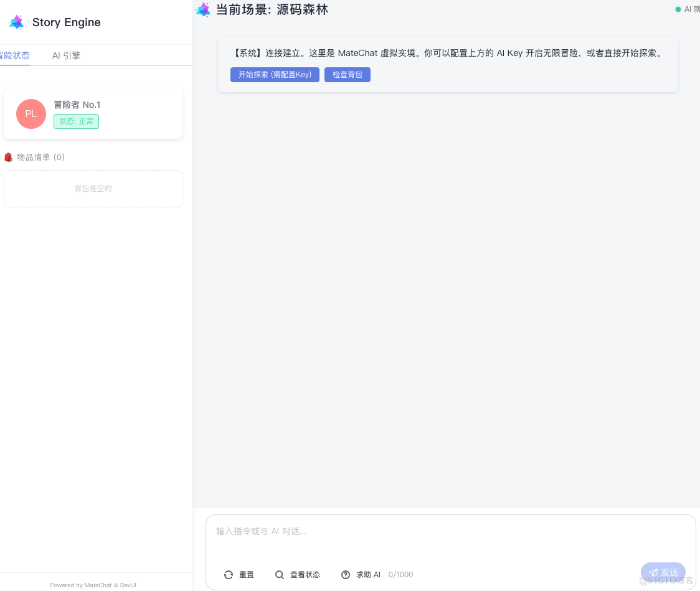
Task: Click the Story Engine logo icon
Action: [x=16, y=22]
